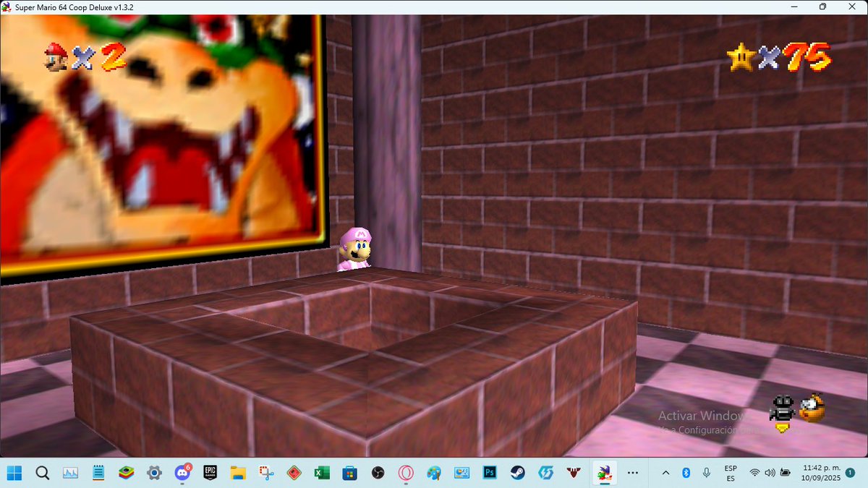Launch the Snipping Tool scissors icon
This screenshot has width=868, height=488.
[266, 474]
